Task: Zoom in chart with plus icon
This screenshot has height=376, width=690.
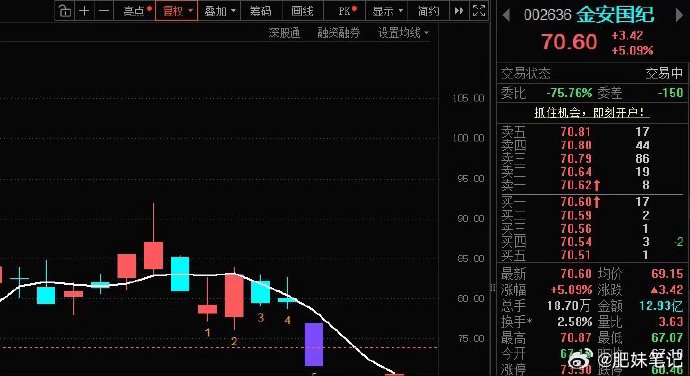Action: pos(84,11)
